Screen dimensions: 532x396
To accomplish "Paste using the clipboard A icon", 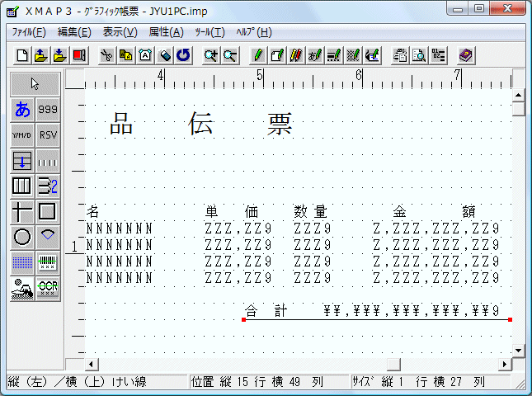I will (x=145, y=55).
